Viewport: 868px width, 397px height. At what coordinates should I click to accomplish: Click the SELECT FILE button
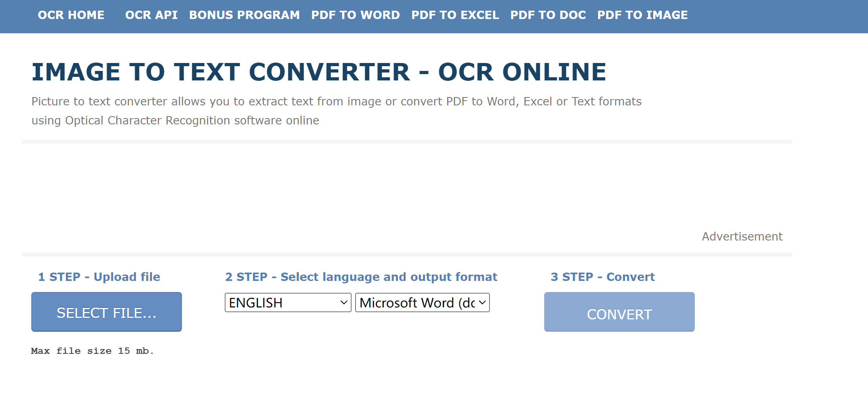click(x=106, y=312)
